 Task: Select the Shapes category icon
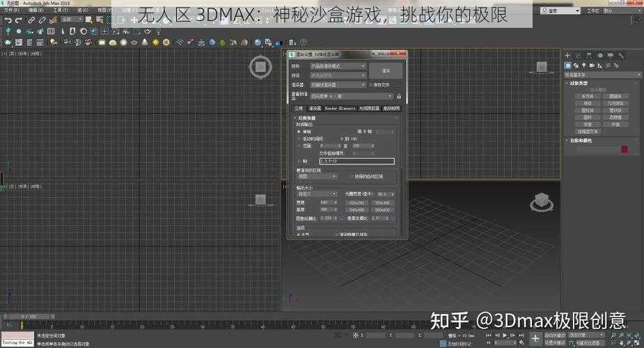576,65
